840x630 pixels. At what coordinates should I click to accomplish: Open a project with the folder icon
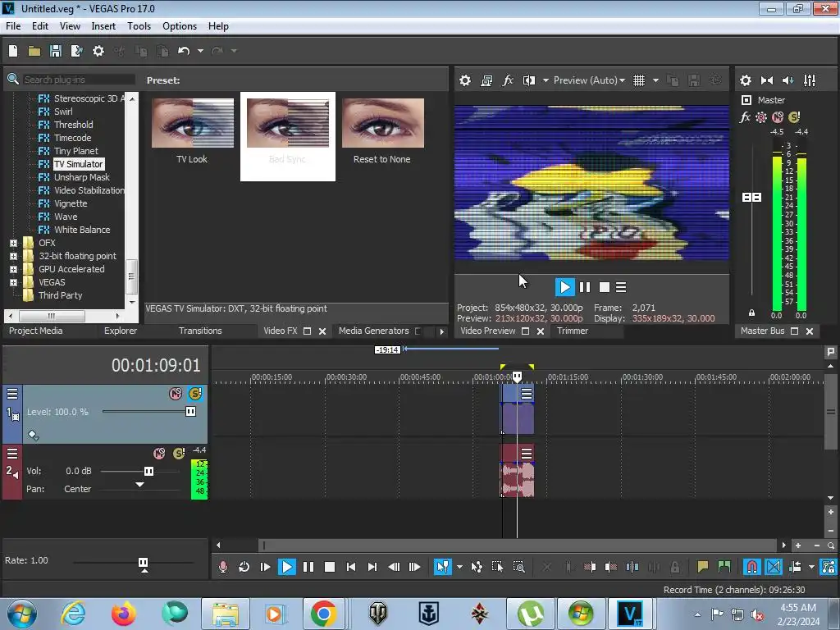tap(34, 51)
